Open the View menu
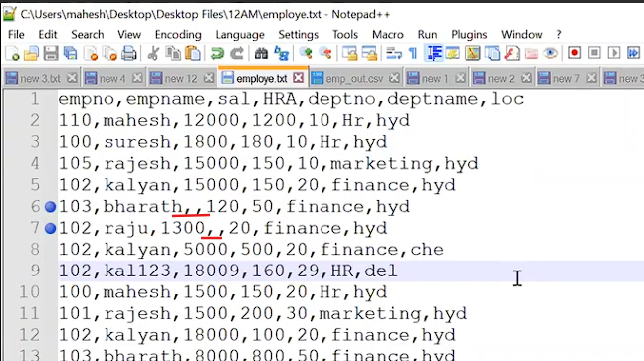The height and width of the screenshot is (361, 644). tap(129, 35)
